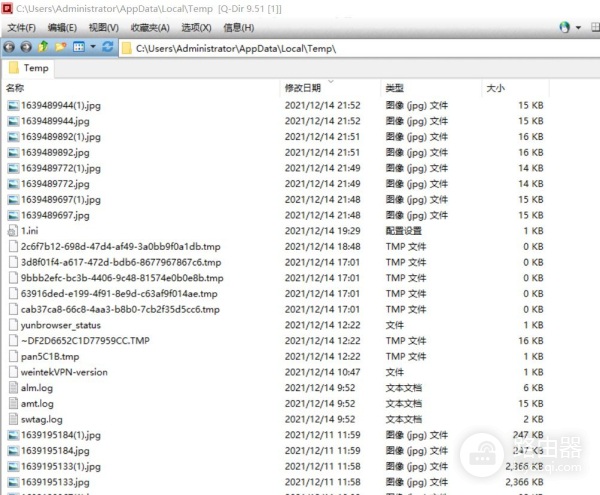This screenshot has height=495, width=600.
Task: Select file 1639489697.jpg
Action: click(55, 215)
